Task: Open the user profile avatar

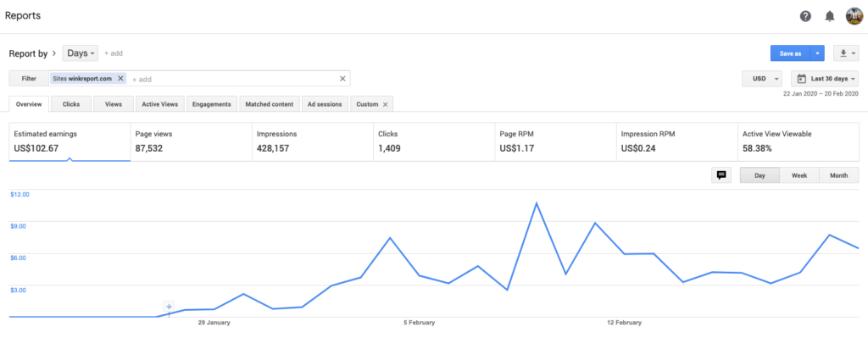Action: [x=854, y=17]
